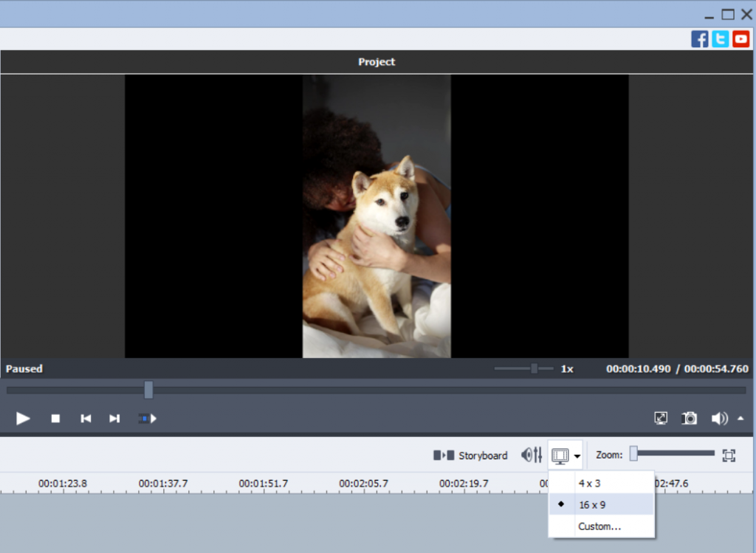Step to the next frame

(114, 419)
